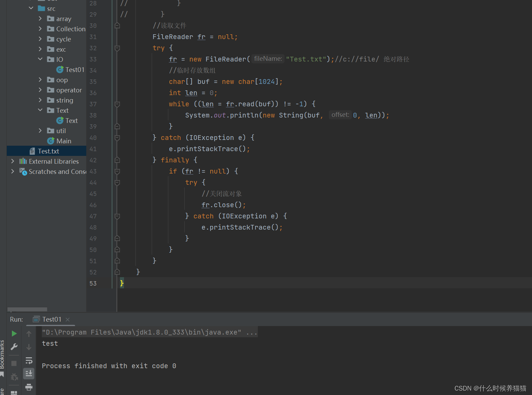Expand the oop package
The height and width of the screenshot is (395, 532).
tap(40, 79)
